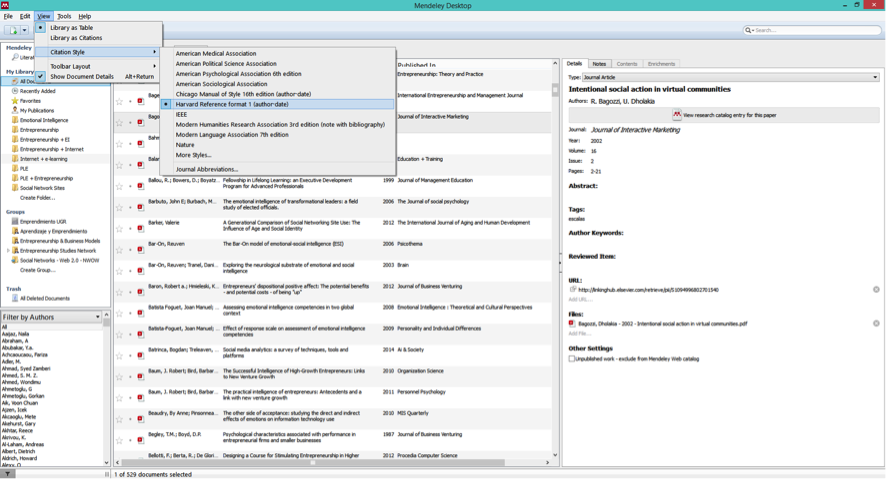Click the filter funnel icon in status bar
Viewport: 886px width, 479px height.
pos(7,474)
